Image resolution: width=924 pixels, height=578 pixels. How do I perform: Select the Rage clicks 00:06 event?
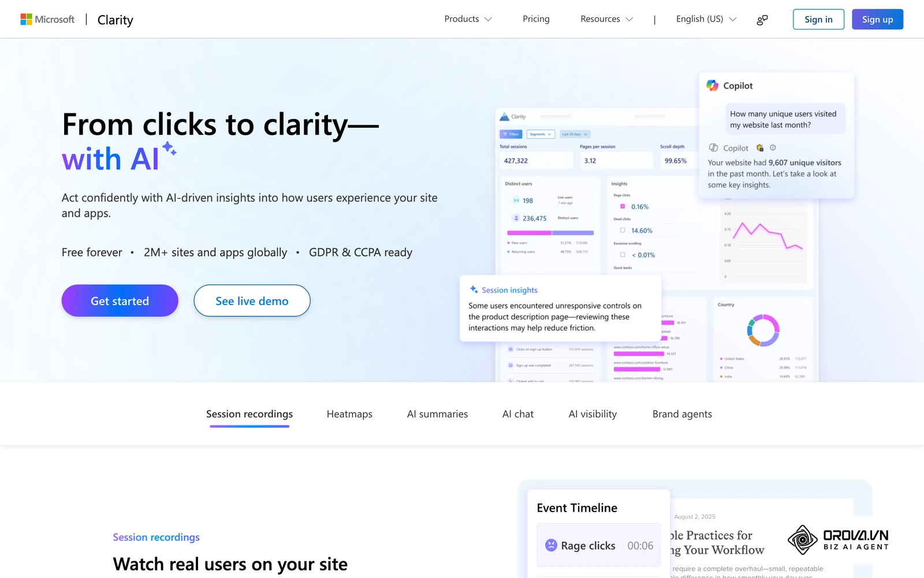[599, 545]
